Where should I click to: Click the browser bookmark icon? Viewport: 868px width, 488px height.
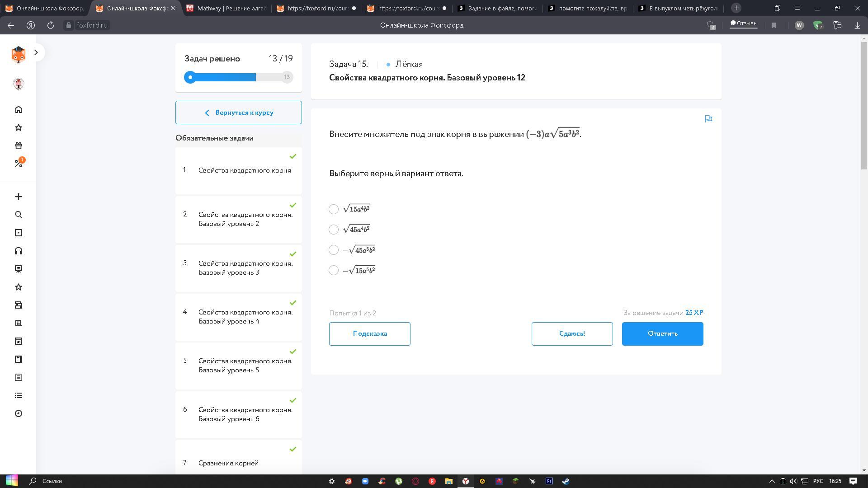pos(774,25)
